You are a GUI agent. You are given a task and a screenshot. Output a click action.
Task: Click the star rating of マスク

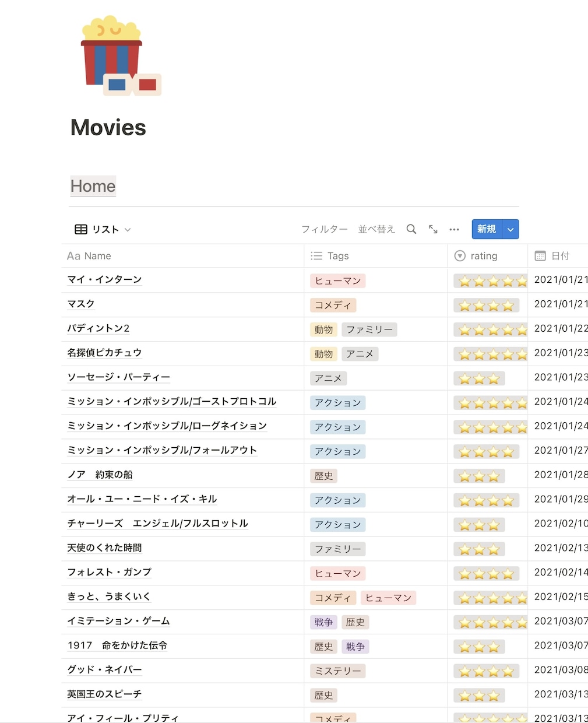487,306
